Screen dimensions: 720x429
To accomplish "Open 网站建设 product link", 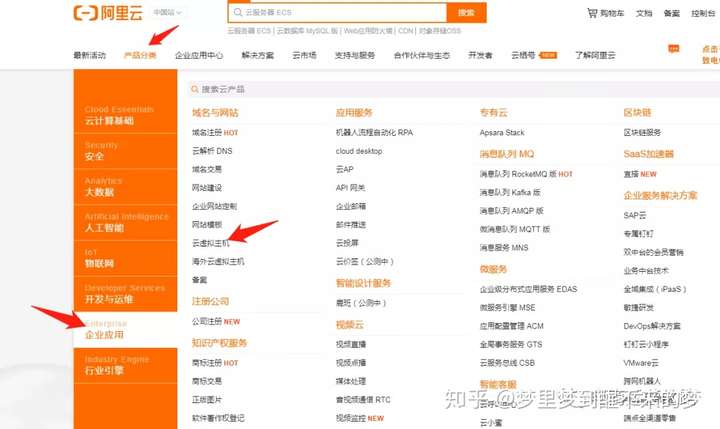I will pyautogui.click(x=207, y=188).
